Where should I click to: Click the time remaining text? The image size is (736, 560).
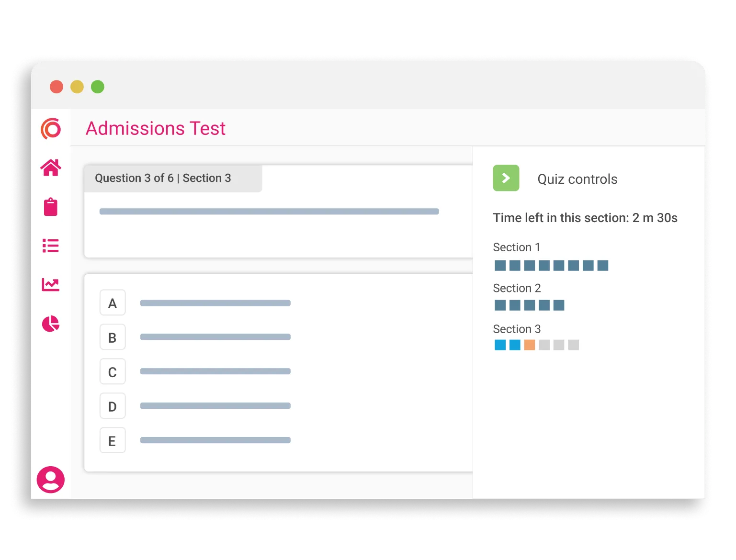585,218
